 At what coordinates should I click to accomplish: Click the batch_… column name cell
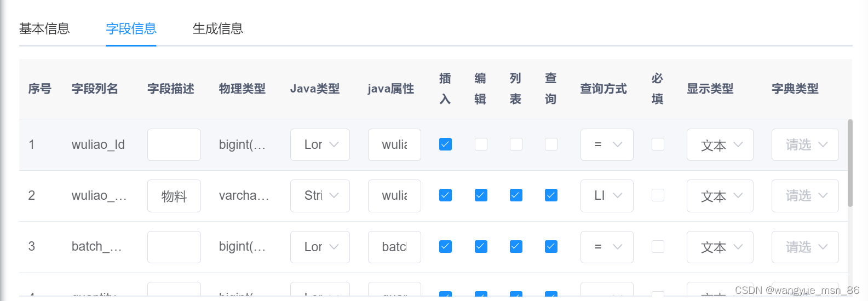click(96, 247)
